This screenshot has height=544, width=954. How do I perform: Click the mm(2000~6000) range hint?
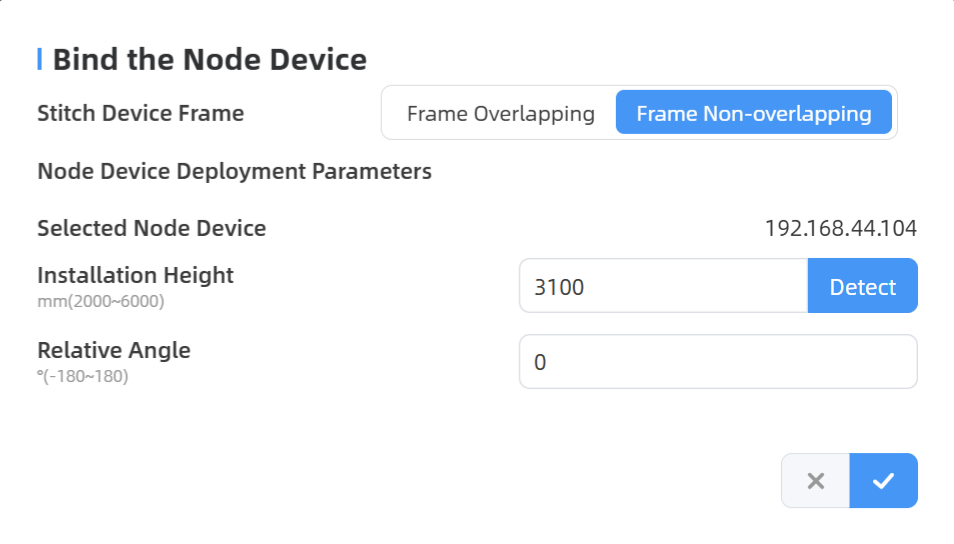(x=100, y=301)
